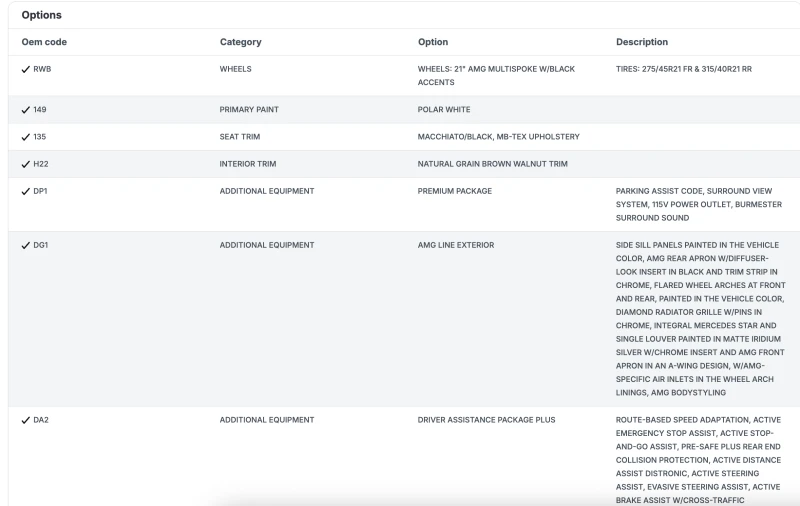Screen dimensions: 800x506
Task: Select the SEAT TRIM category cell
Action: [x=240, y=137]
